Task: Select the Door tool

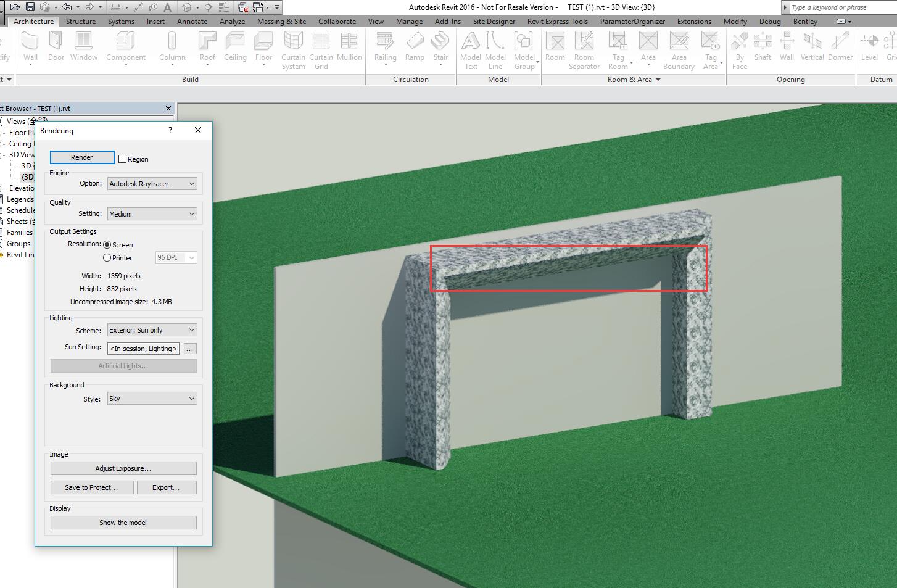Action: [56, 46]
